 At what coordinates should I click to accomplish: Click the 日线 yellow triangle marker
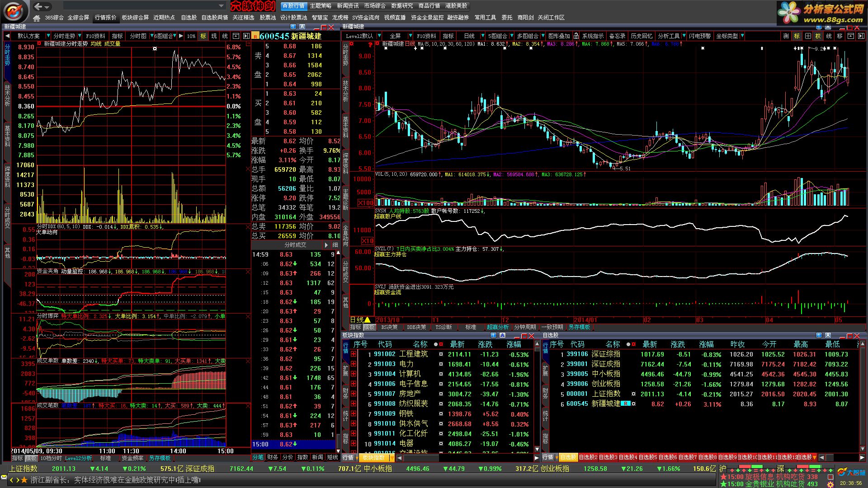(368, 320)
